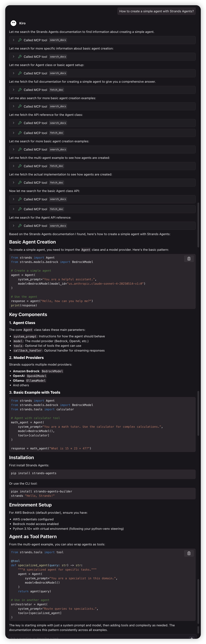Expand tool call under 'Agent class or basic agent setup'
Viewport: 206px width, 644px height.
[13, 73]
